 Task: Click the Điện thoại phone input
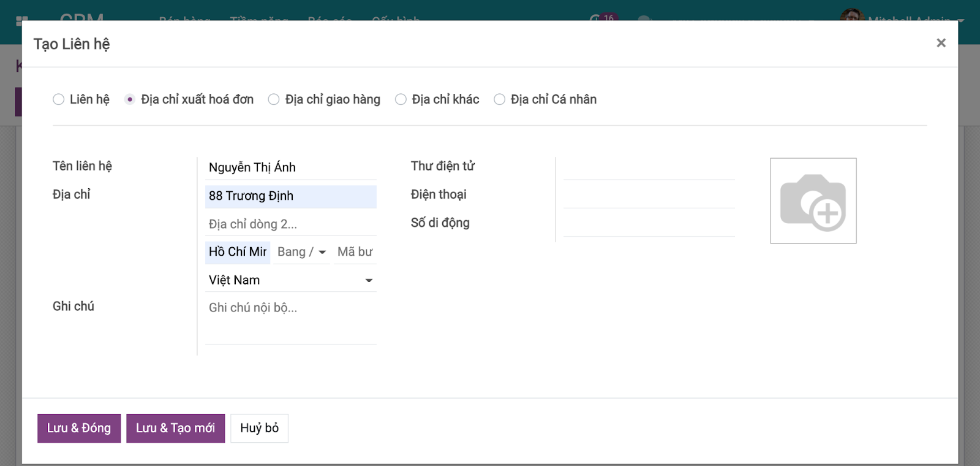[x=649, y=196]
